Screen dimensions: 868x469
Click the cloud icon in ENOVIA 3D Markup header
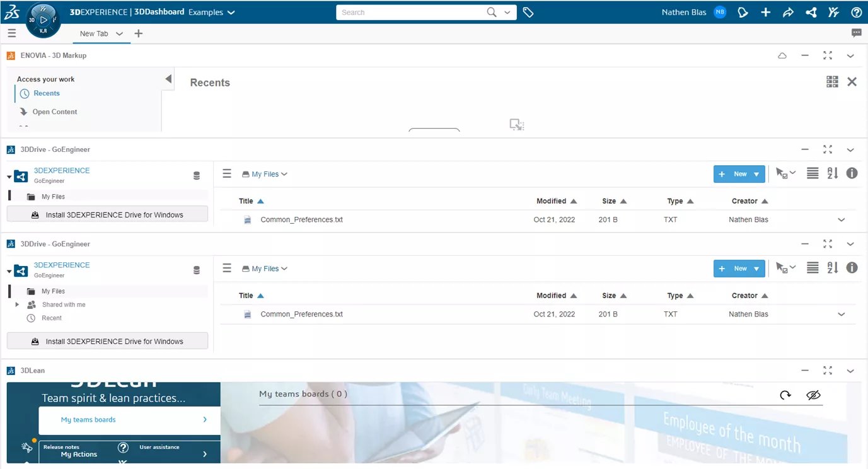point(782,55)
